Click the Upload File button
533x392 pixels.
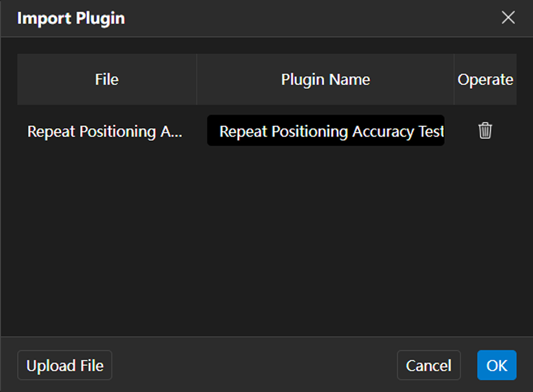(64, 365)
